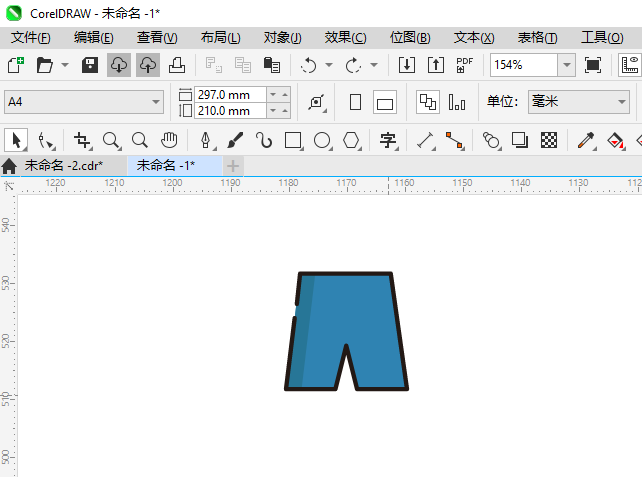Set portrait page orientation
Image resolution: width=642 pixels, height=477 pixels.
point(355,102)
